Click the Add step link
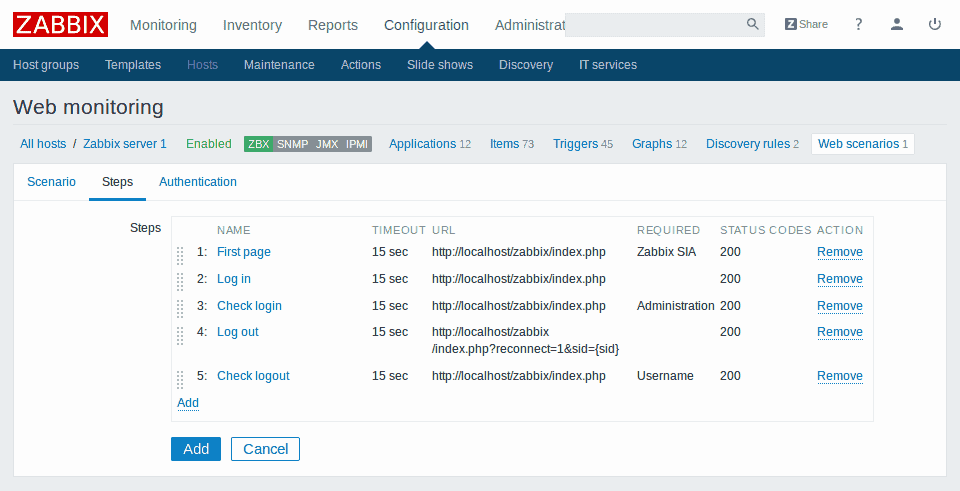This screenshot has height=491, width=960. point(188,403)
